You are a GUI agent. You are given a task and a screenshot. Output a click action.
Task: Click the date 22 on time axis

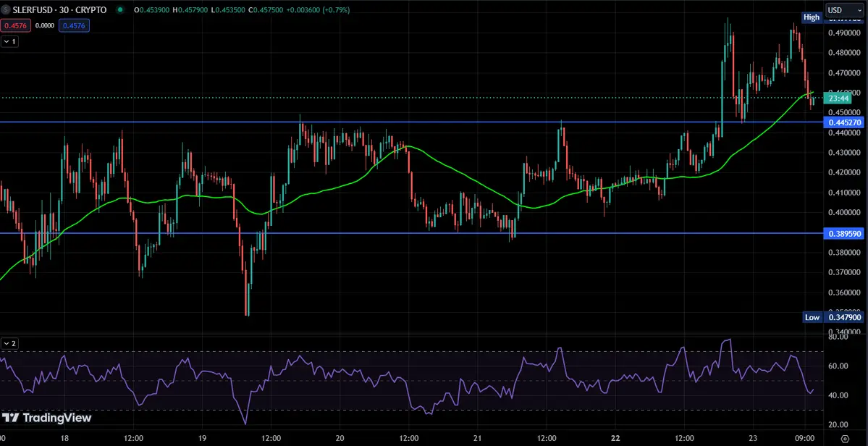click(614, 437)
